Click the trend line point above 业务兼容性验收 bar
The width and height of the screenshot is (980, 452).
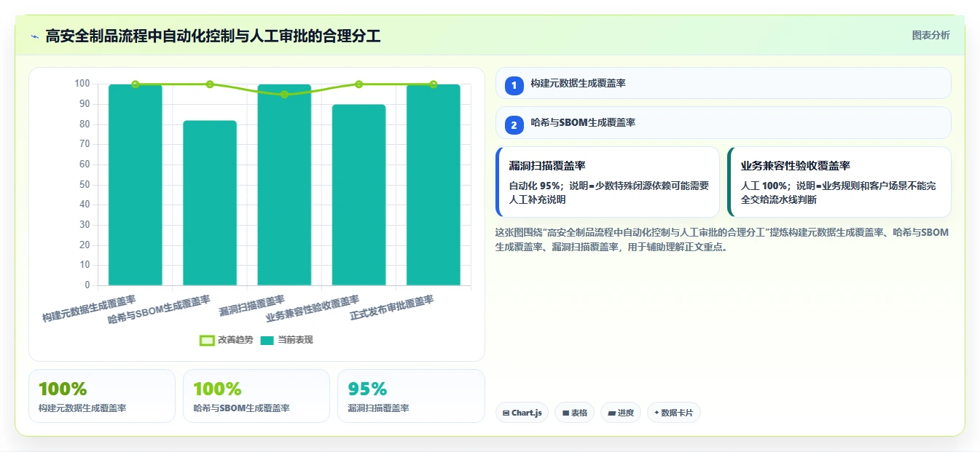pyautogui.click(x=358, y=84)
